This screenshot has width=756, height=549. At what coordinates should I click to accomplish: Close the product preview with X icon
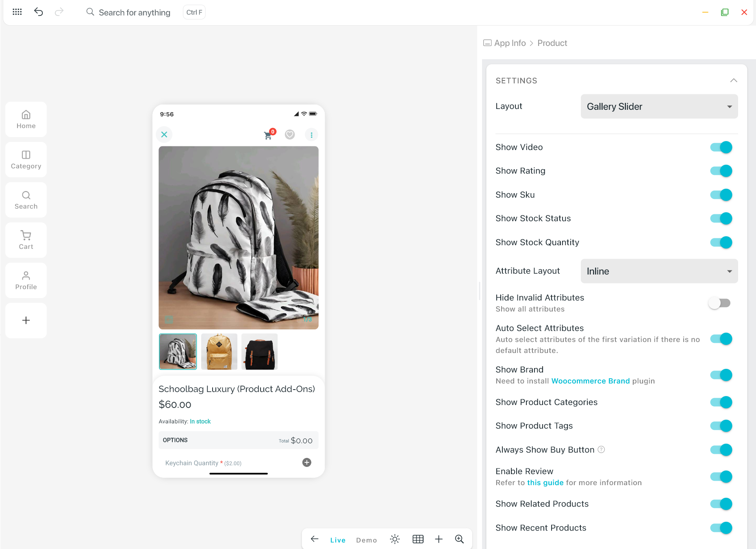164,135
